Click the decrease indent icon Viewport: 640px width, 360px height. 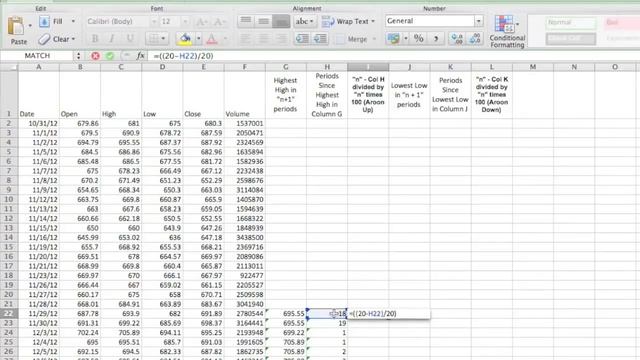(302, 39)
